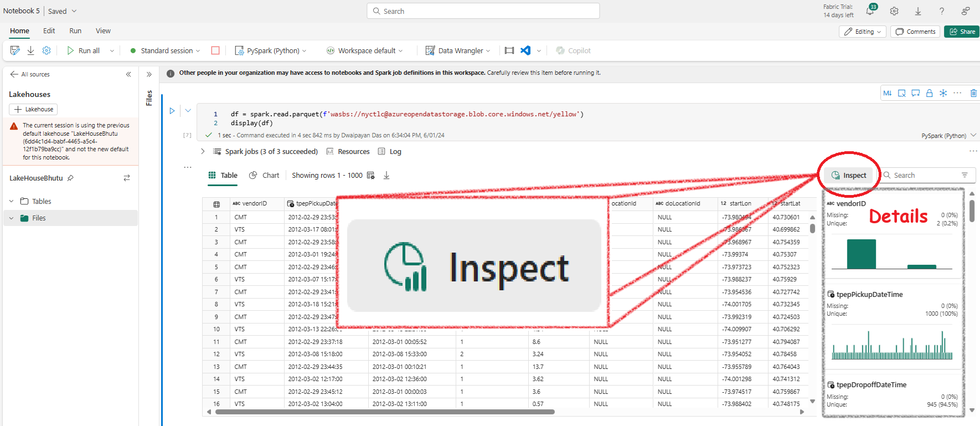Click the Share button
980x426 pixels.
(962, 32)
